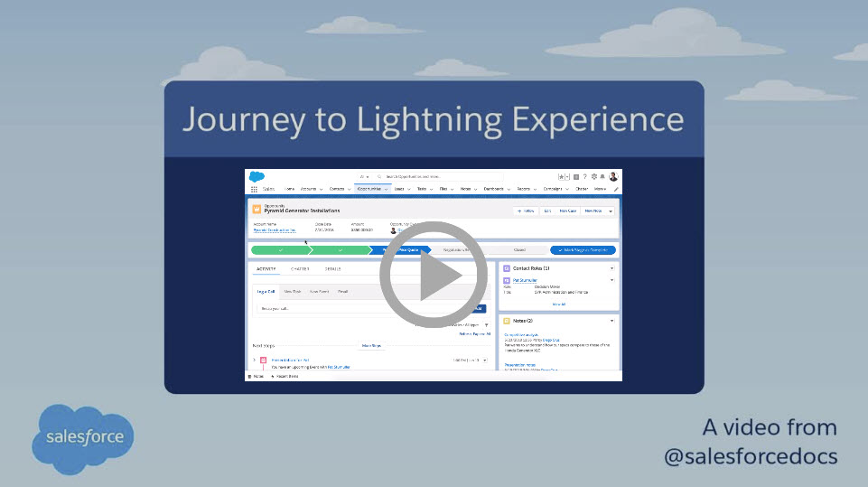Open the Setup gear icon in preview
The width and height of the screenshot is (868, 487).
pos(594,177)
